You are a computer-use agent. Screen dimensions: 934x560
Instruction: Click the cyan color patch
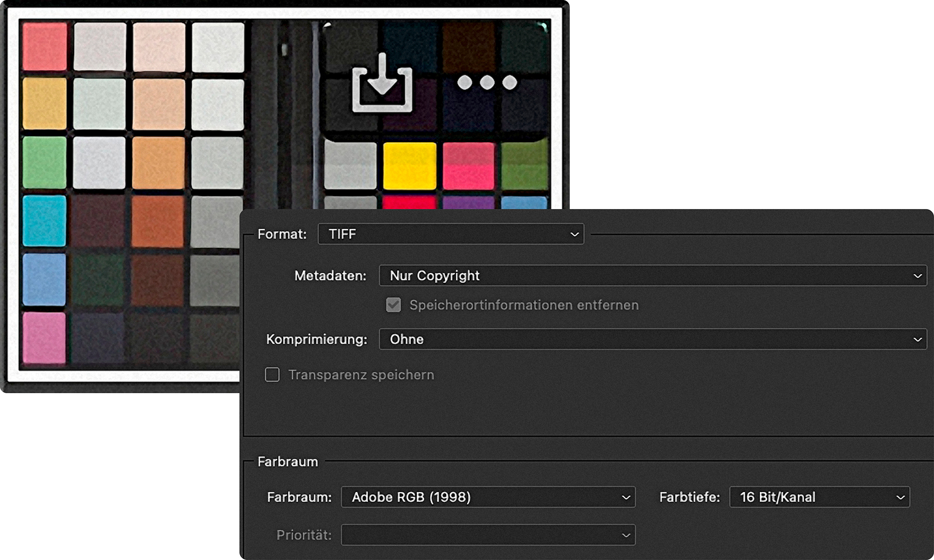[44, 221]
